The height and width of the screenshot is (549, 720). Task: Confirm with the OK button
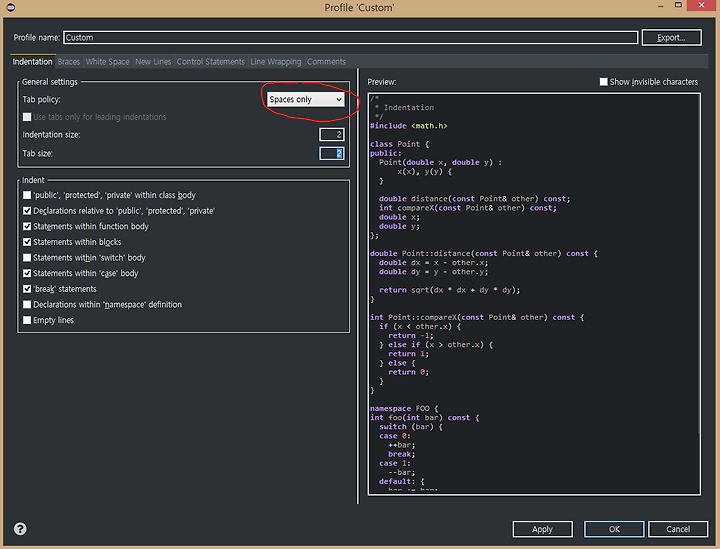coord(614,529)
